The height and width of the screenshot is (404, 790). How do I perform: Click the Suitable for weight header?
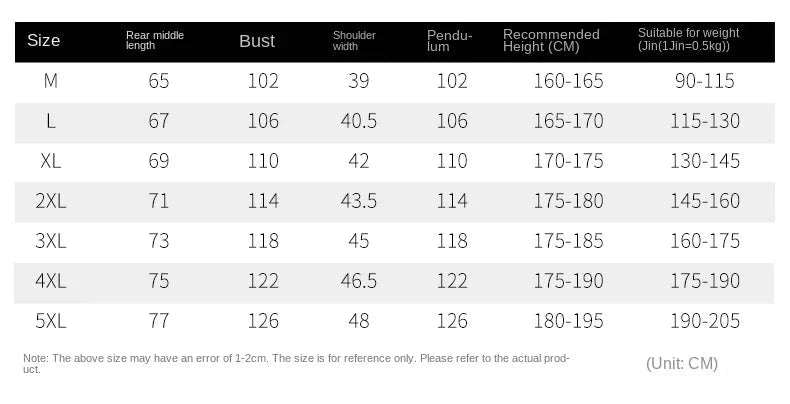pos(689,40)
